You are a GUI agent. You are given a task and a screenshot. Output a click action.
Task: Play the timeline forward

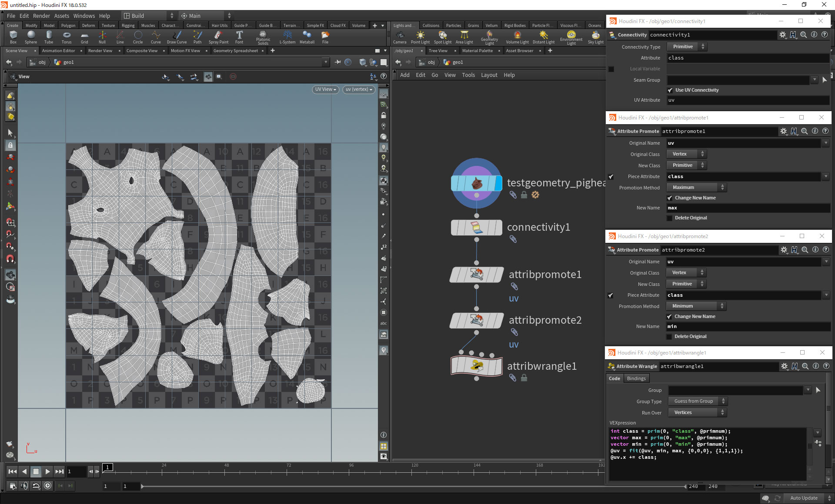pos(48,471)
